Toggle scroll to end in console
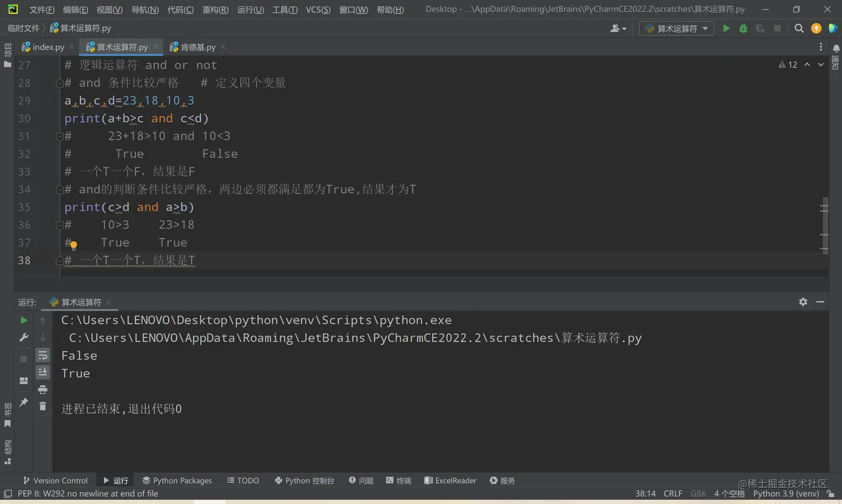The height and width of the screenshot is (504, 842). pyautogui.click(x=43, y=372)
